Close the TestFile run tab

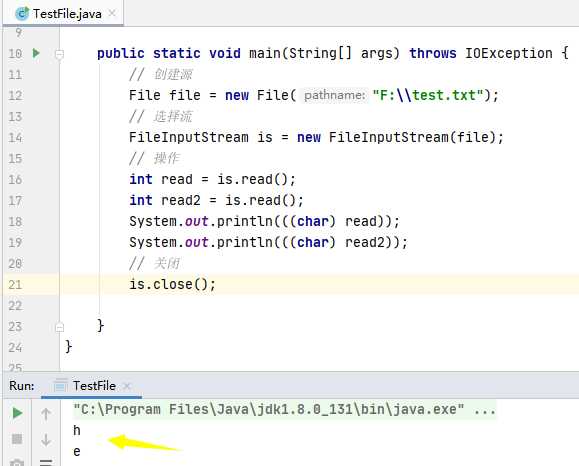coord(127,386)
